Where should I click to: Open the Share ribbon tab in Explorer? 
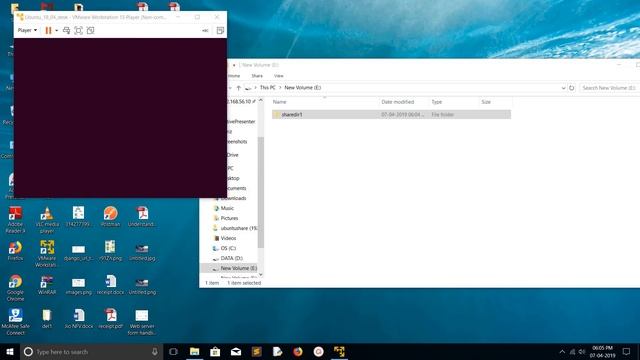coord(257,76)
